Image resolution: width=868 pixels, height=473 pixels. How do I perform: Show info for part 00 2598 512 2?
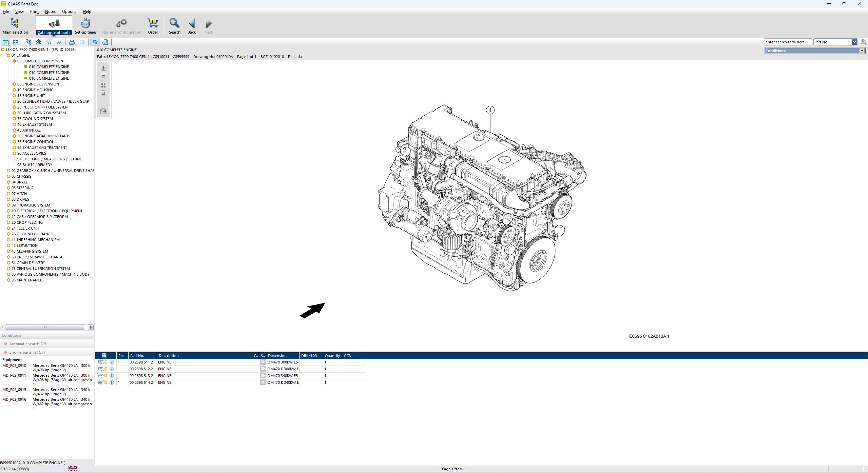(112, 369)
